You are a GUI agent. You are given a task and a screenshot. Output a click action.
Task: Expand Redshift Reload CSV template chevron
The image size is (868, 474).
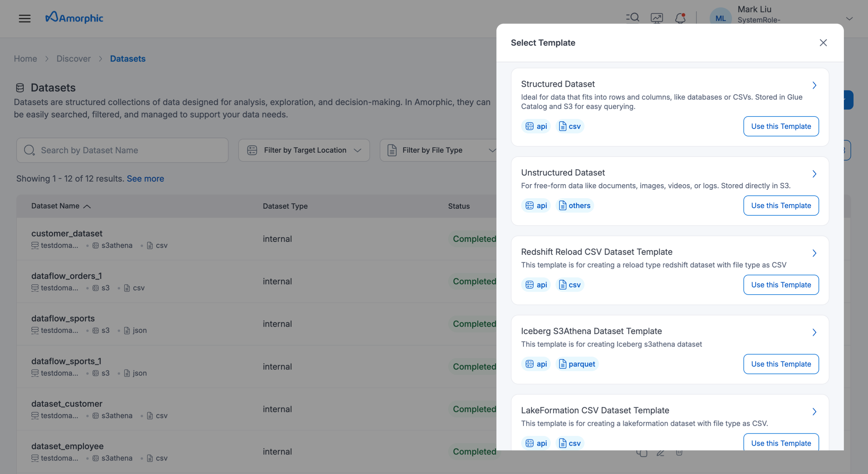pyautogui.click(x=814, y=253)
